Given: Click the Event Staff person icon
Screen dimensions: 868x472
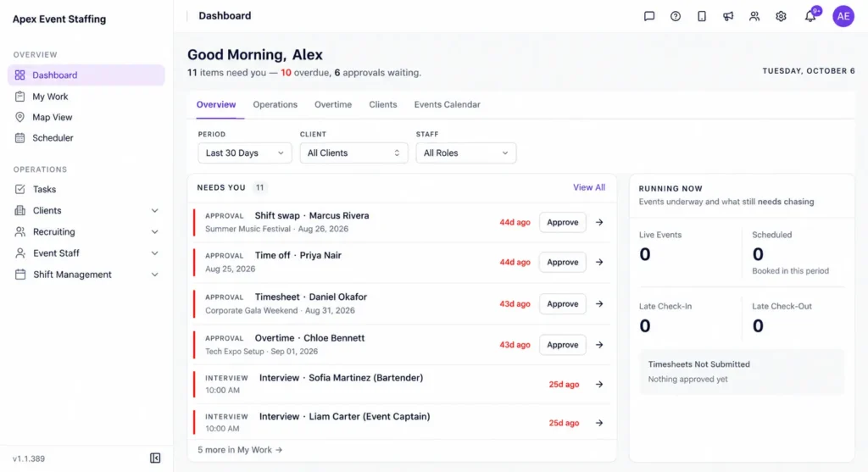Looking at the screenshot, I should pos(20,253).
